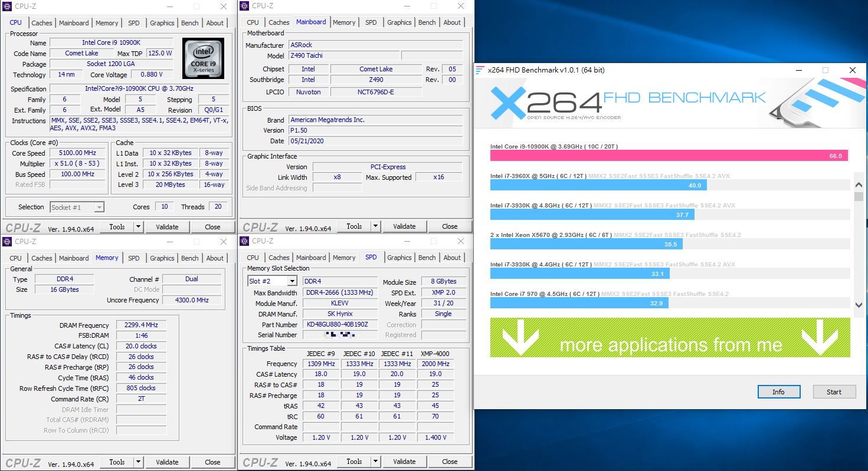
Task: Click Close in the SPD tab window
Action: pyautogui.click(x=450, y=462)
